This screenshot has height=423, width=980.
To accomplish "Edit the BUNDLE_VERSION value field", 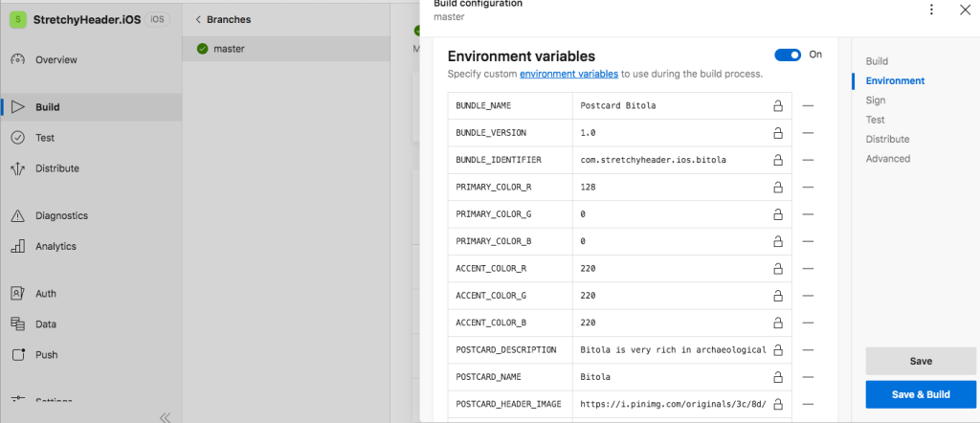I will (670, 132).
